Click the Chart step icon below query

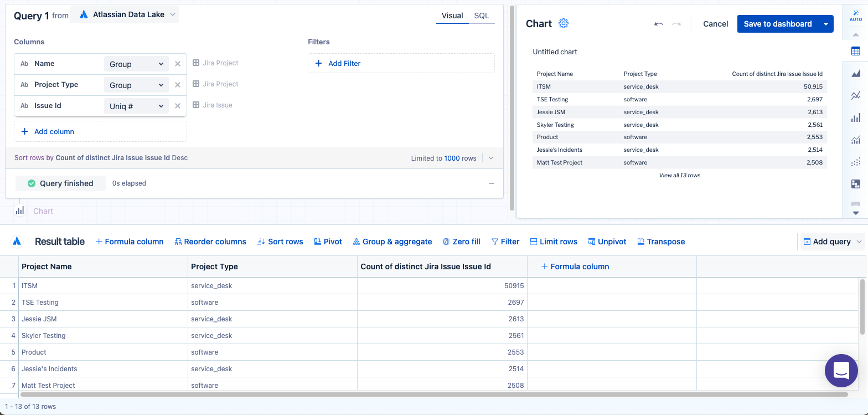pos(20,211)
